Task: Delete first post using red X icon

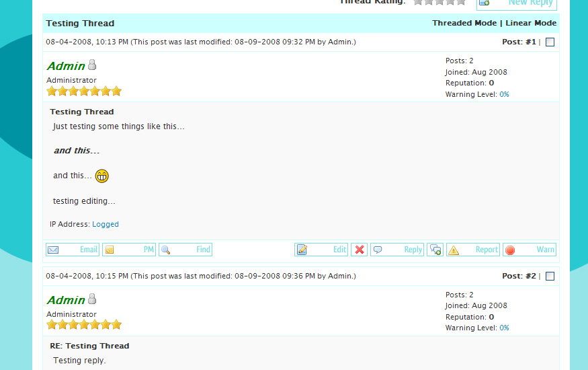Action: pos(360,250)
